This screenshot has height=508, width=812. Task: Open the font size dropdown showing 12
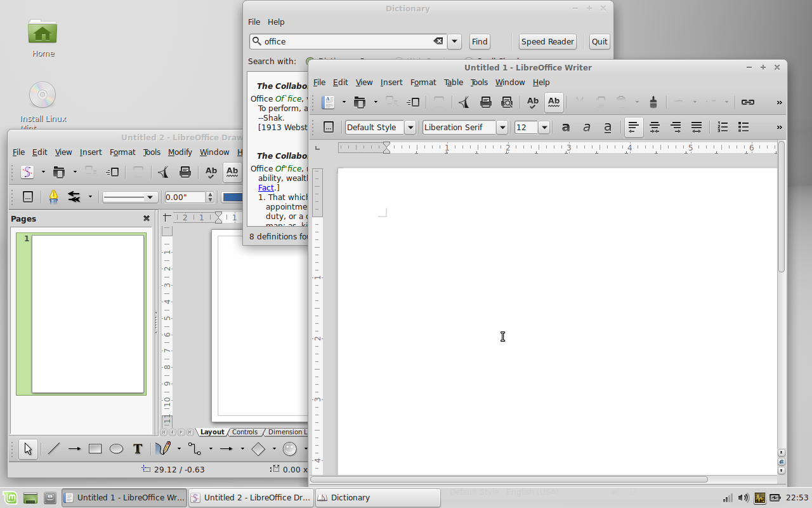coord(544,127)
